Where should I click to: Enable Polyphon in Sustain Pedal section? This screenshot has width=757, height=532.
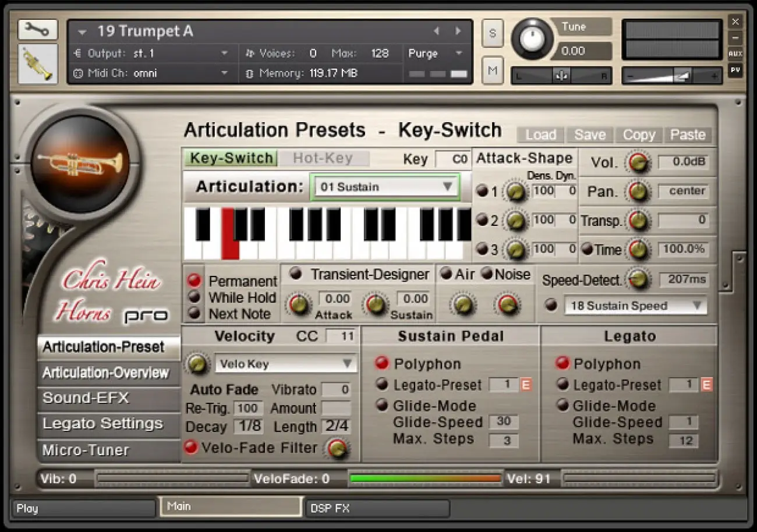382,364
